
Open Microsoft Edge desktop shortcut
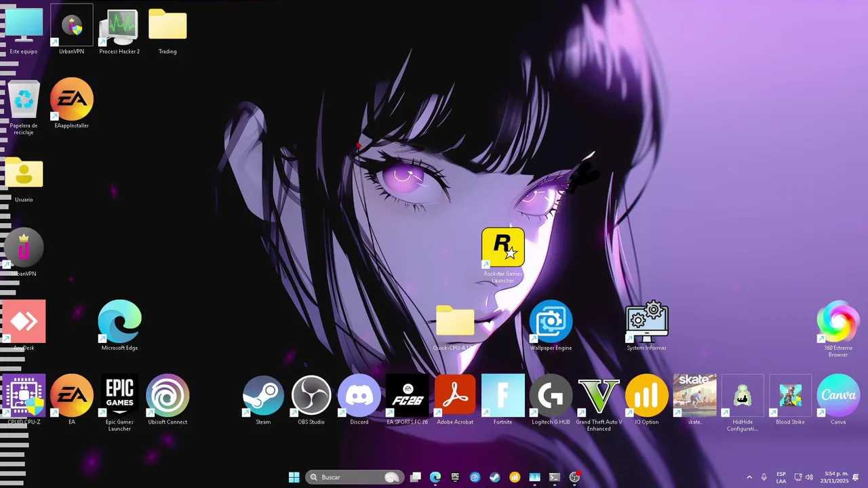coord(119,325)
